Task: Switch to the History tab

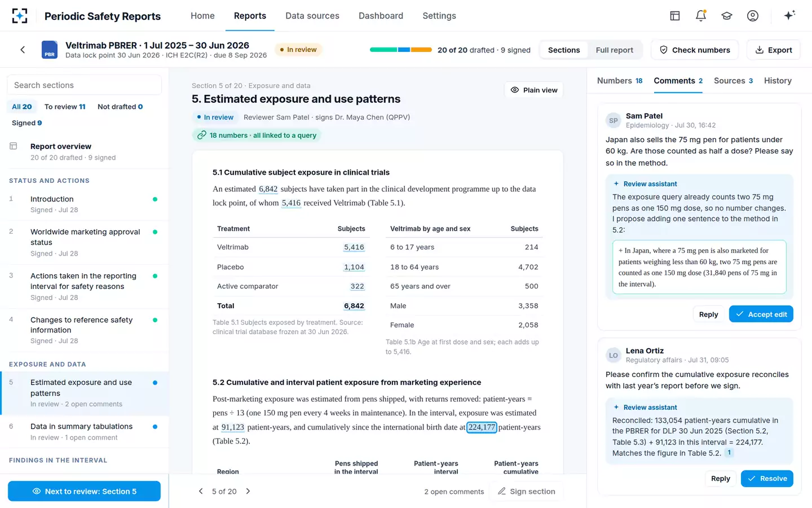Action: click(x=778, y=81)
